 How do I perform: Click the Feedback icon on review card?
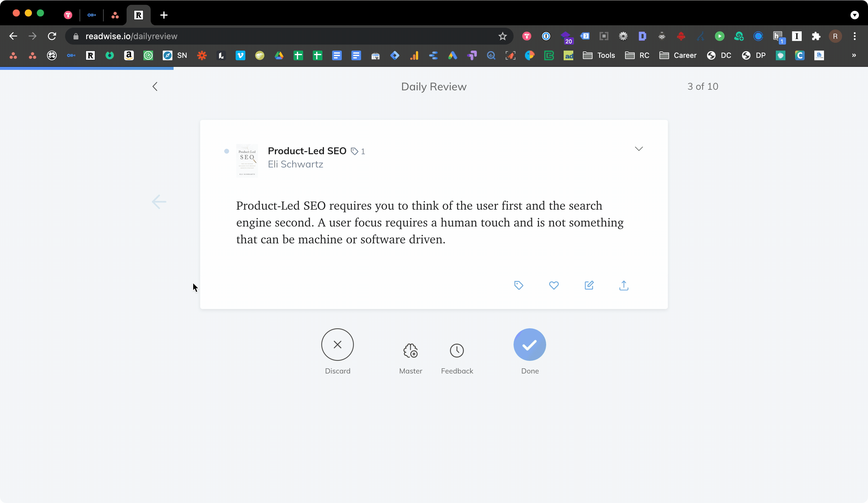point(457,350)
